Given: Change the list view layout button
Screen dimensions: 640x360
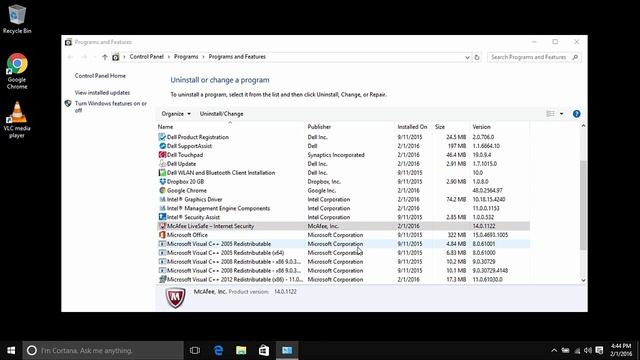Looking at the screenshot, I should click(551, 114).
